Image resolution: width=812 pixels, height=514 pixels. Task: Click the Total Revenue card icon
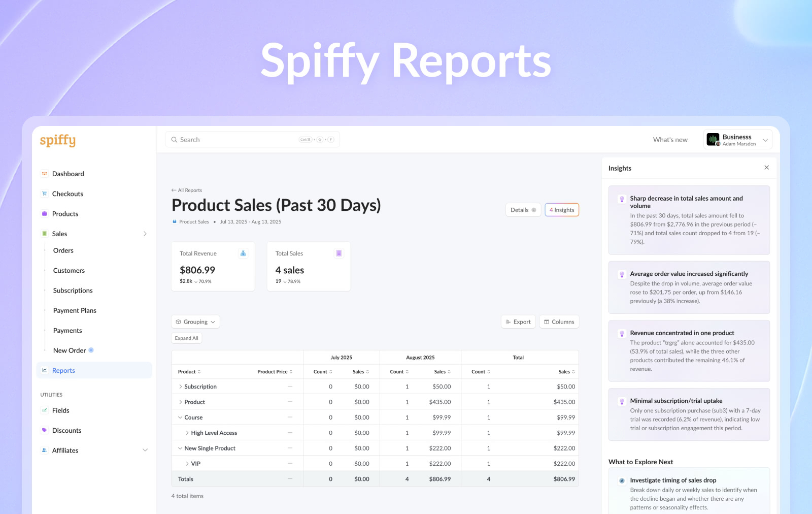click(x=243, y=253)
